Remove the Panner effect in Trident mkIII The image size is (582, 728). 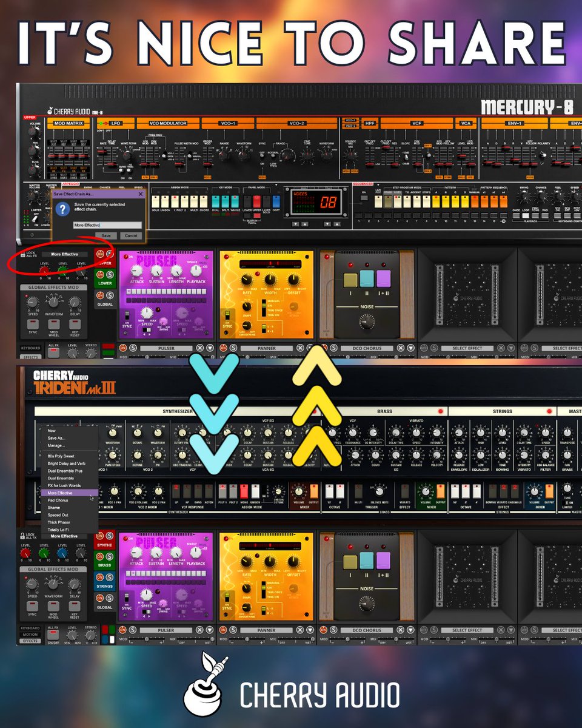300,630
